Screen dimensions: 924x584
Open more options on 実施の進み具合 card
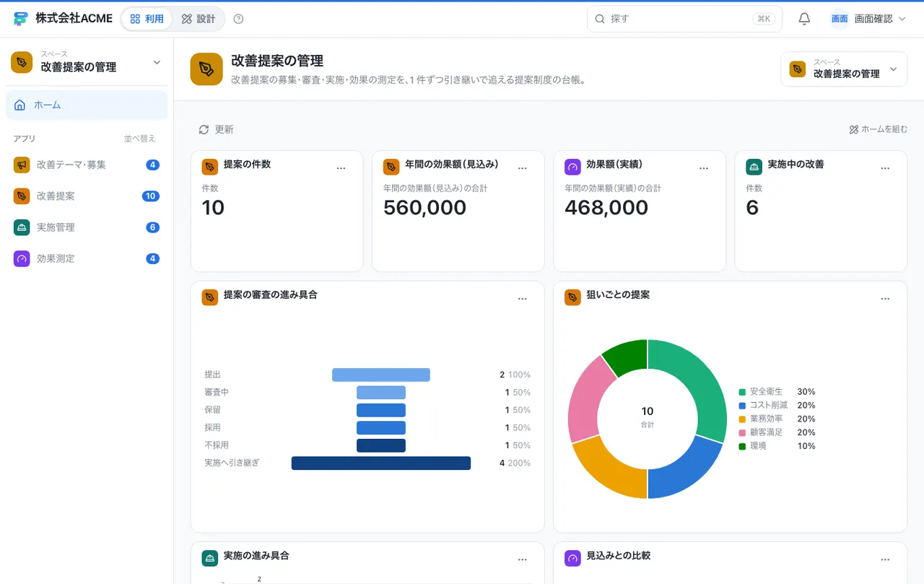coord(523,559)
